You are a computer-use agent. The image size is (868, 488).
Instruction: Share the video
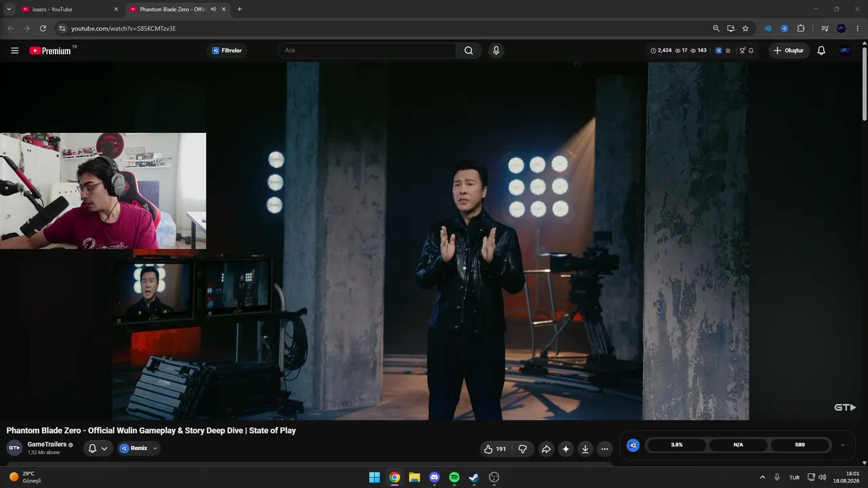(x=546, y=449)
